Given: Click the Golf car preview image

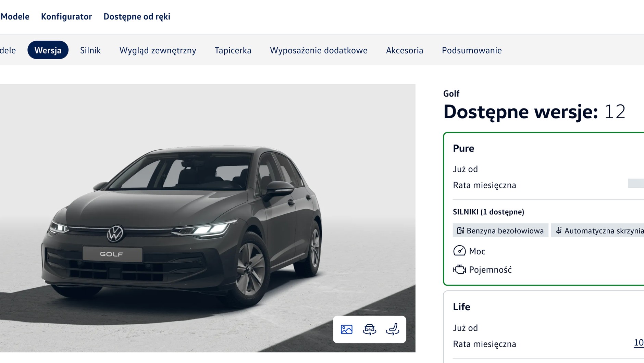Looking at the screenshot, I should (x=208, y=218).
